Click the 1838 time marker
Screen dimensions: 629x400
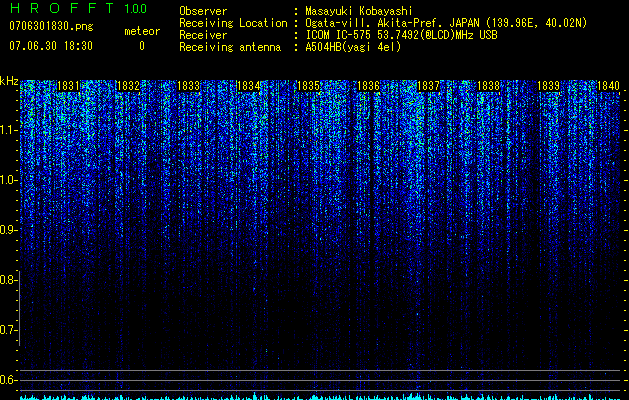click(488, 86)
